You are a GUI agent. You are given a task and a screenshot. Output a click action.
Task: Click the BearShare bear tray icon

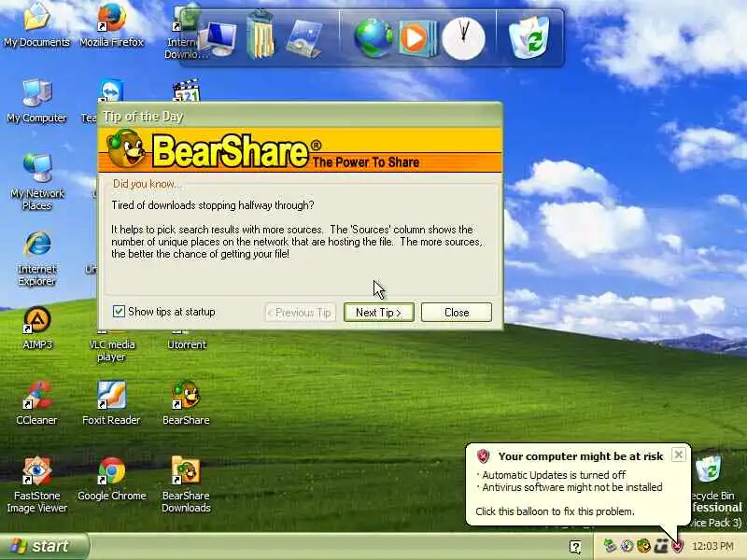coord(643,546)
